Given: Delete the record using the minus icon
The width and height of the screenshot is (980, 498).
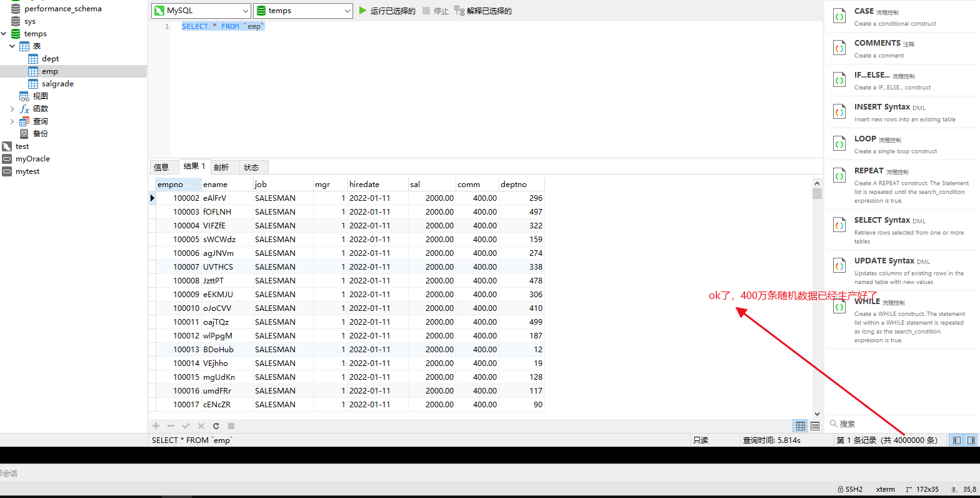Looking at the screenshot, I should [171, 426].
